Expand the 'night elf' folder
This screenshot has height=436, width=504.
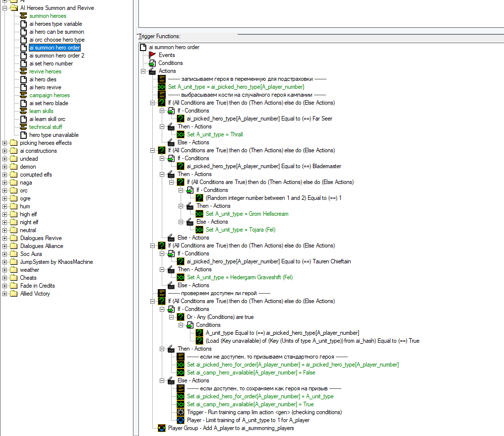point(5,222)
